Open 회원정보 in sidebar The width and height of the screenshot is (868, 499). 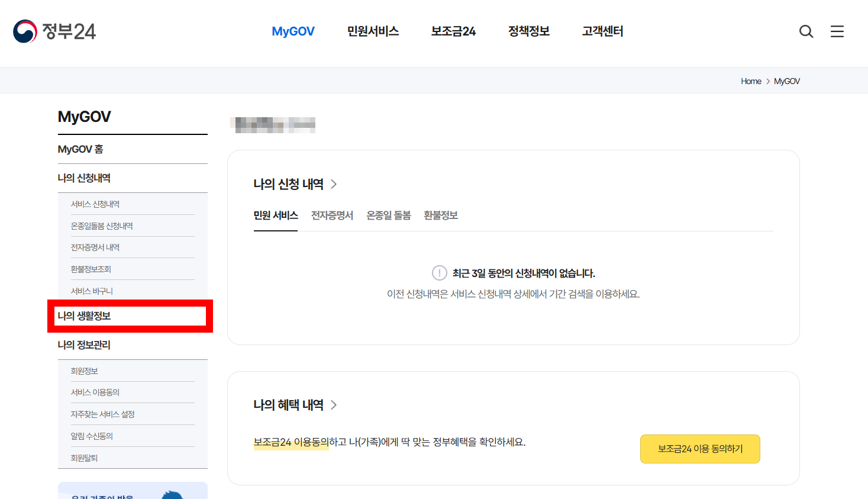tap(84, 371)
